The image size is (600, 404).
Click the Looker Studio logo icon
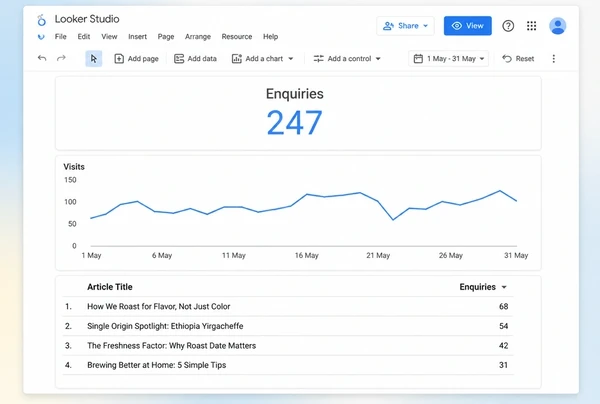point(41,20)
